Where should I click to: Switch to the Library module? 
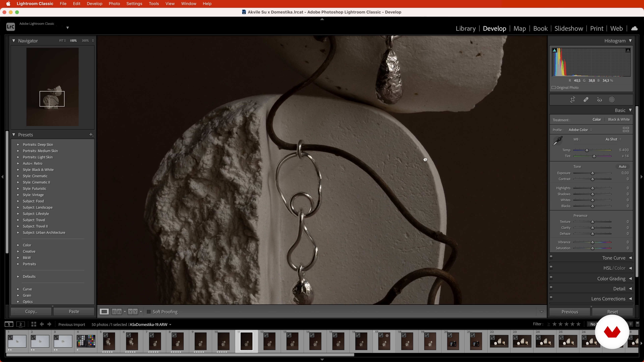pyautogui.click(x=466, y=28)
